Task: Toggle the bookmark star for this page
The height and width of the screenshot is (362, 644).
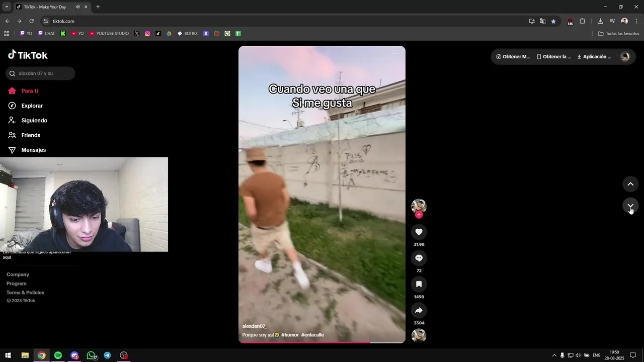Action: point(553,21)
